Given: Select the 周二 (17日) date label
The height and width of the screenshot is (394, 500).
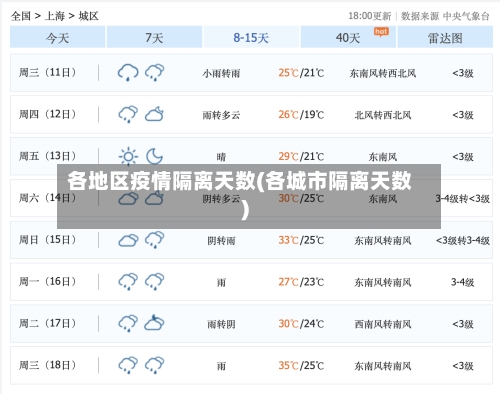Looking at the screenshot, I should (x=47, y=323).
